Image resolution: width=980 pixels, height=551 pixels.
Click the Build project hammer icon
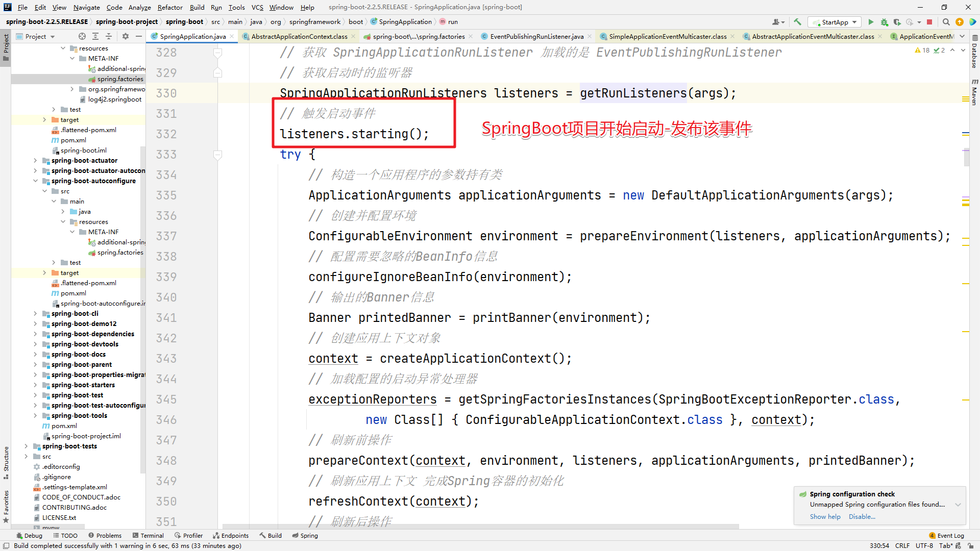click(x=797, y=22)
